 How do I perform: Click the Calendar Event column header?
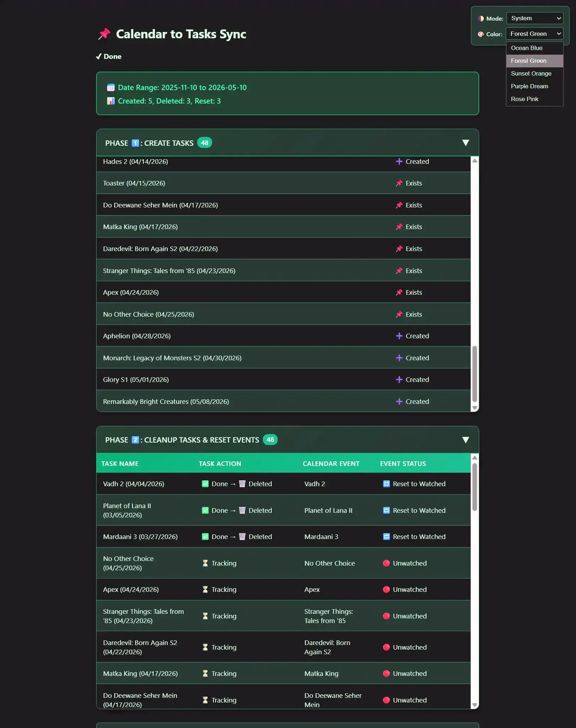coord(331,464)
